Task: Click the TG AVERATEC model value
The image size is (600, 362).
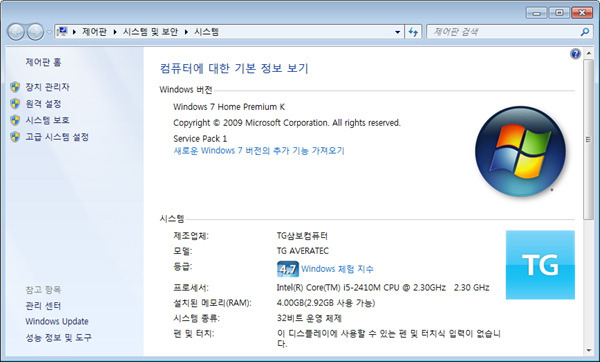Action: (x=302, y=251)
